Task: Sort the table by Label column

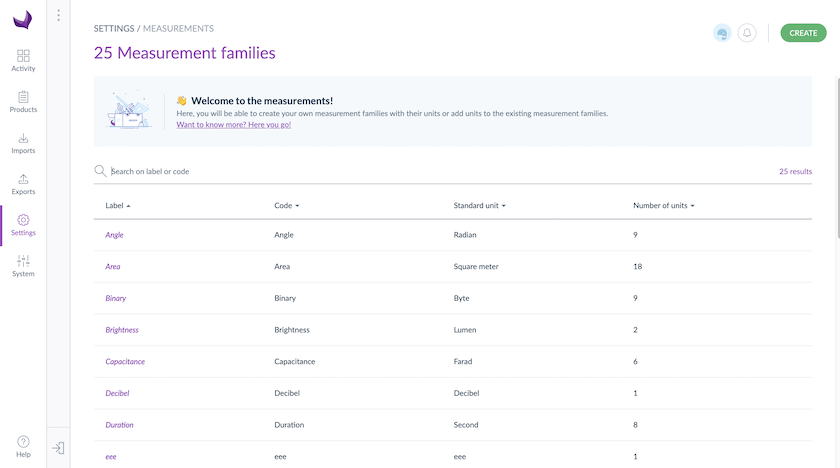Action: 118,206
